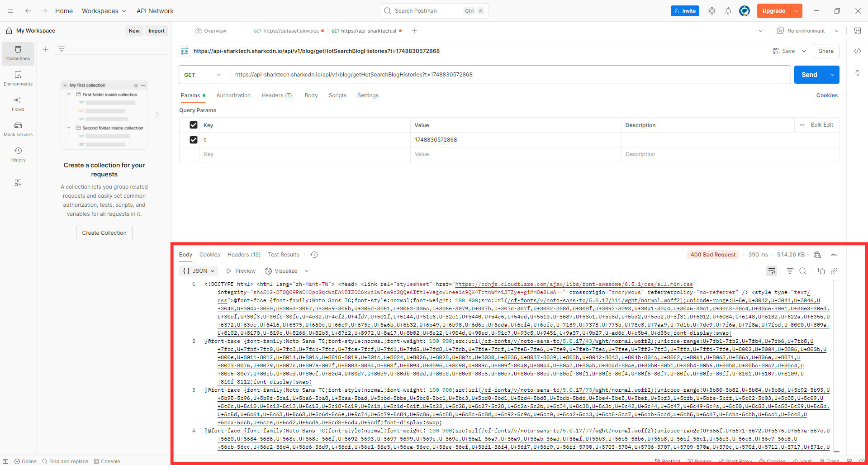Toggle word wrap in response body
Screen dimensions: 868x465
[772, 271]
